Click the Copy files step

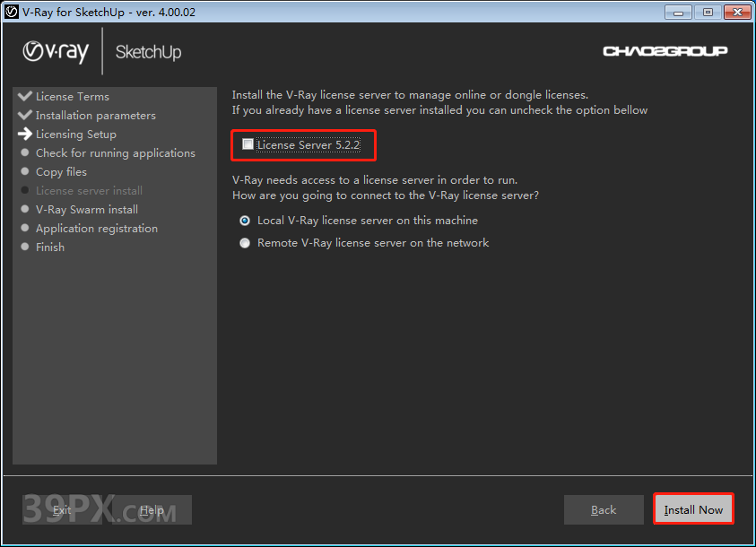tap(61, 171)
